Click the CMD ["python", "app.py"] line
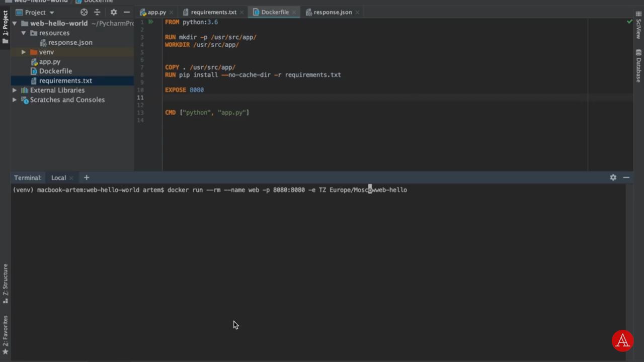644x362 pixels. (x=207, y=113)
